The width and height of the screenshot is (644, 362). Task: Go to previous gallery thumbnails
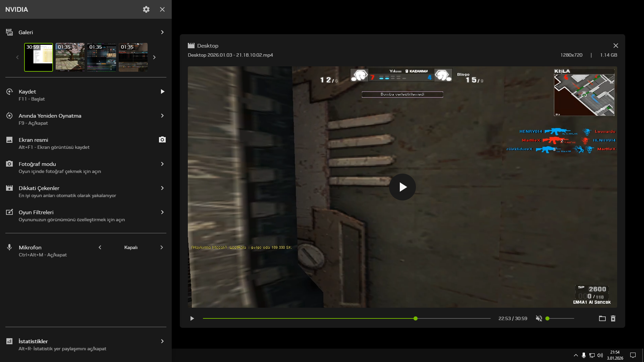point(17,57)
